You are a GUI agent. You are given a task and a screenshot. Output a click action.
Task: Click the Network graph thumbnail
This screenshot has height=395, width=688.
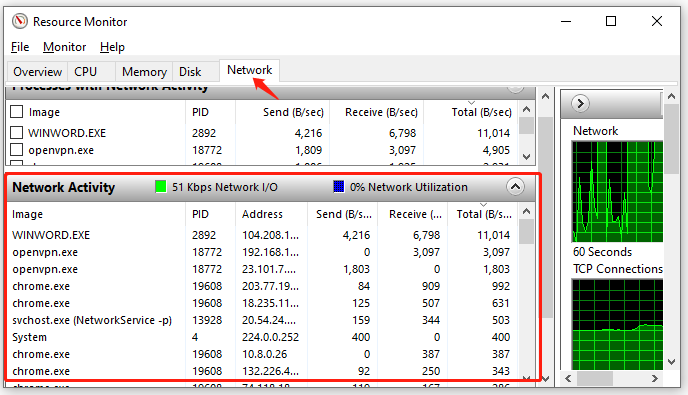click(x=617, y=192)
